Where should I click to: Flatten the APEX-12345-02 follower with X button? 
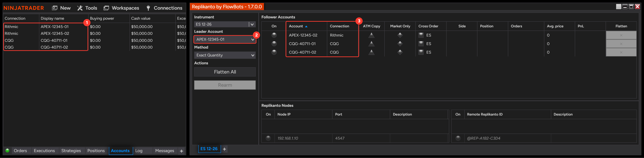[621, 35]
